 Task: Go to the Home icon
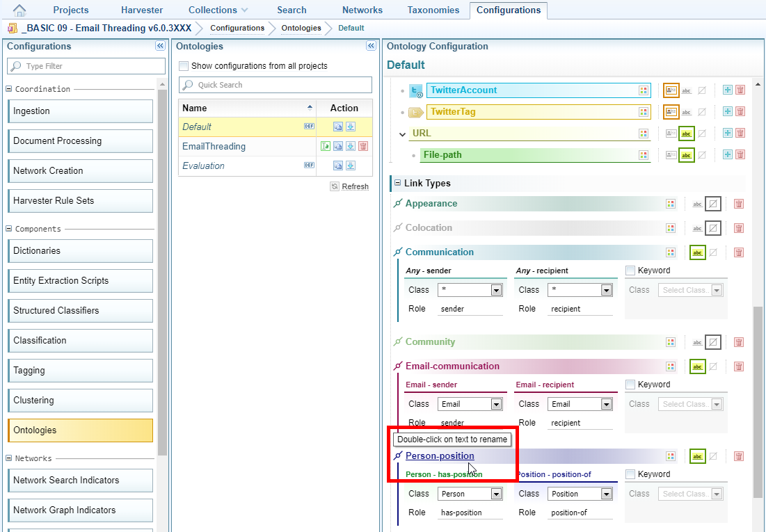[20, 10]
